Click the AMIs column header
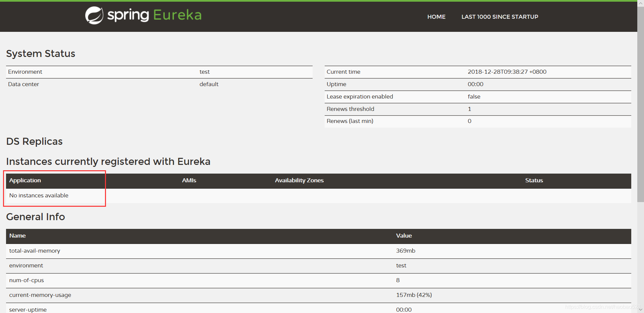This screenshot has width=644, height=313. (x=189, y=180)
